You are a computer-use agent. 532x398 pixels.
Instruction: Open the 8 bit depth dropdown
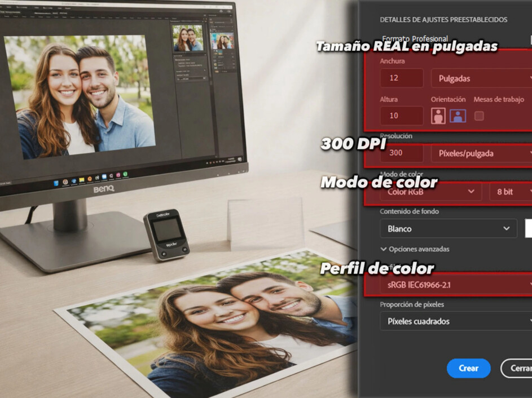(x=511, y=192)
